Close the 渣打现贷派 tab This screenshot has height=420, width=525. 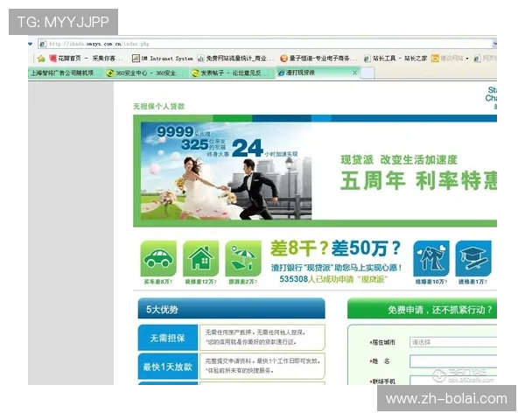pyautogui.click(x=355, y=73)
